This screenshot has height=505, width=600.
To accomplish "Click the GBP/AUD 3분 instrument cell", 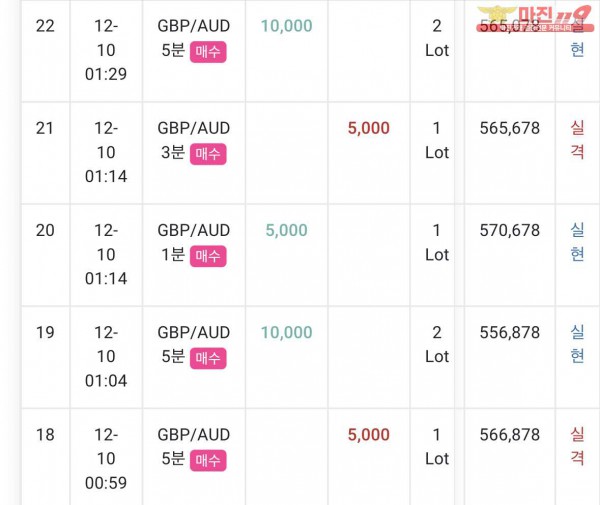I will 194,153.
